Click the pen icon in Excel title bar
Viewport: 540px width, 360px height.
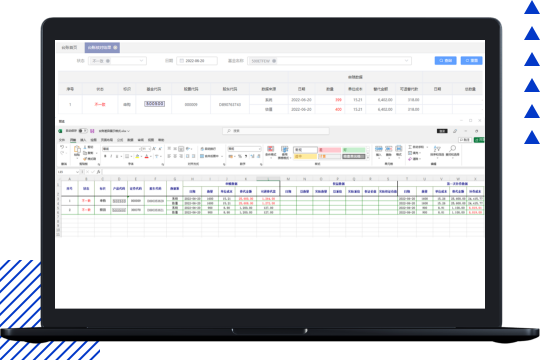[455, 131]
